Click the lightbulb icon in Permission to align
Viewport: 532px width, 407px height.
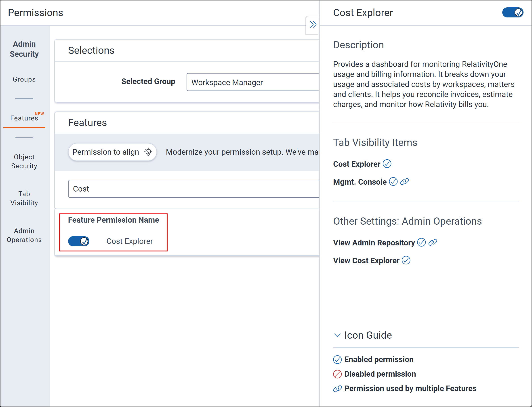click(x=148, y=152)
